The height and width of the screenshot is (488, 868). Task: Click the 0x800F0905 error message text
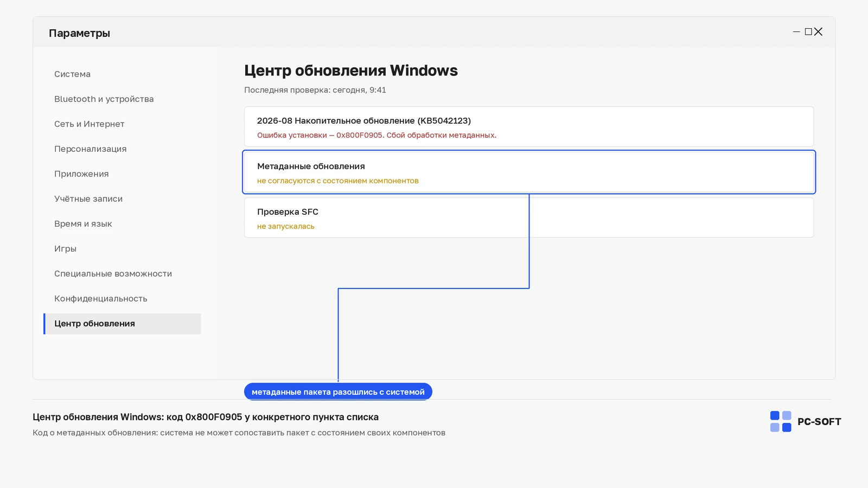click(x=376, y=135)
